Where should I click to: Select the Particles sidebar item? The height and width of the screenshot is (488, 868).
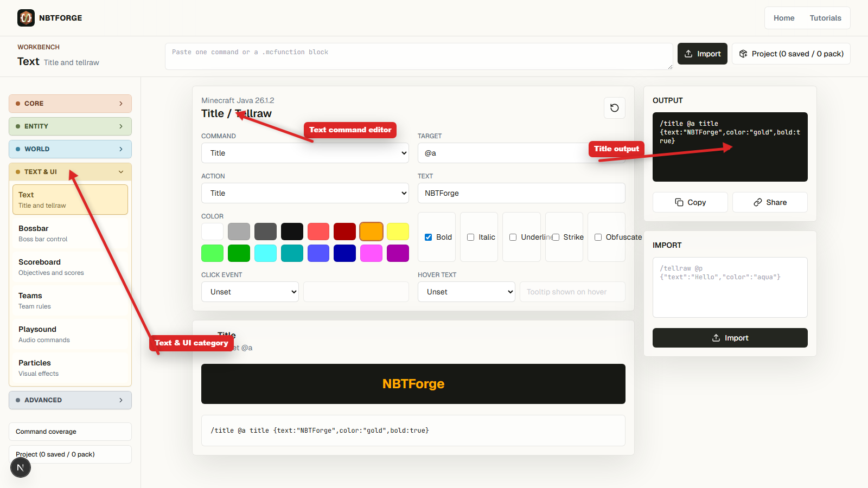point(70,368)
